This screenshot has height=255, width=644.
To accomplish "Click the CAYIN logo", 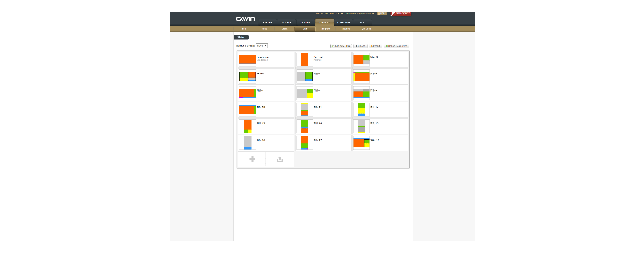I will coord(245,19).
